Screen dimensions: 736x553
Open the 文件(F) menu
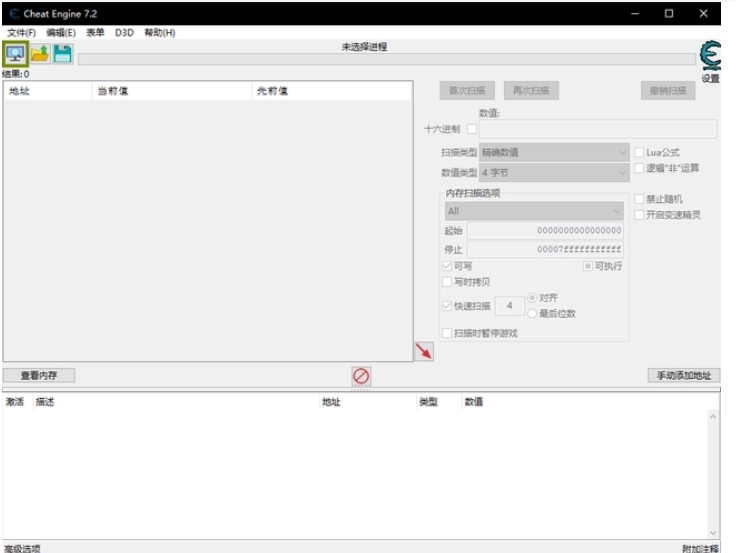[22, 32]
